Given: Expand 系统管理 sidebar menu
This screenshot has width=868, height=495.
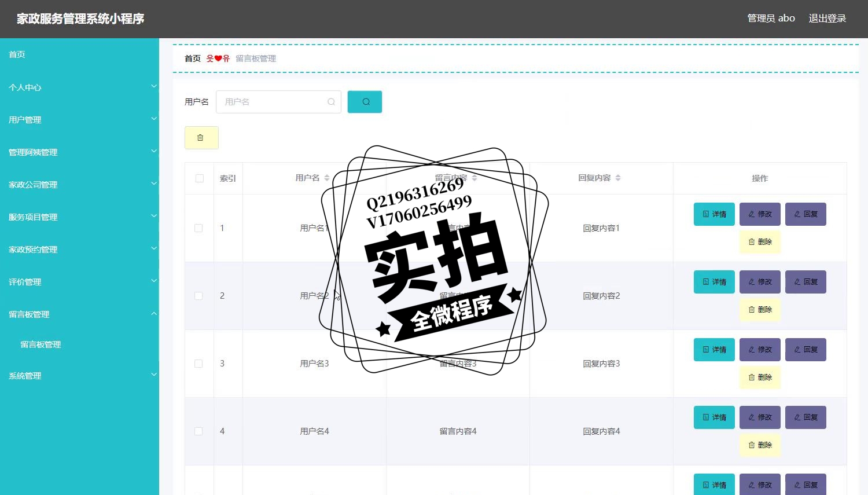Looking at the screenshot, I should pos(79,376).
